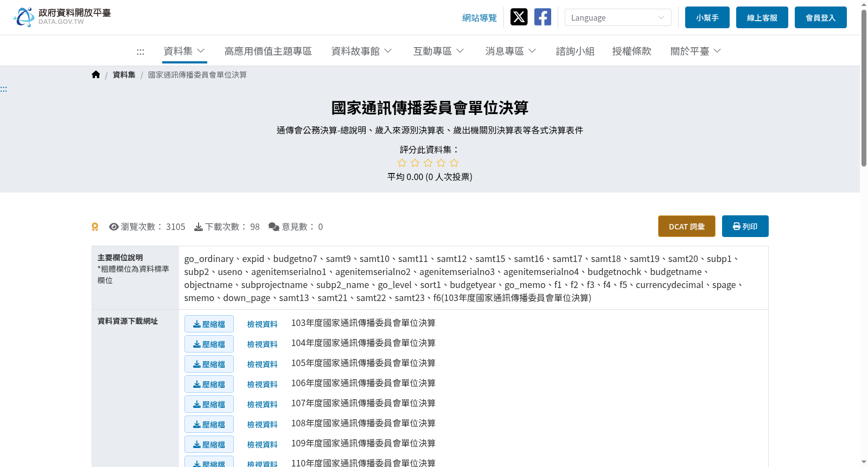Screen dimensions: 868x467
Task: Rate dataset with the first star
Action: pyautogui.click(x=402, y=163)
